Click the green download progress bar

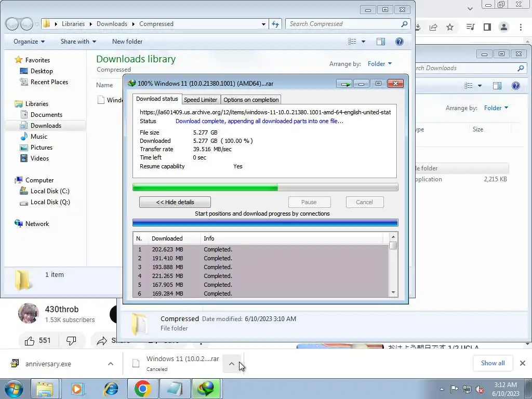[265, 187]
